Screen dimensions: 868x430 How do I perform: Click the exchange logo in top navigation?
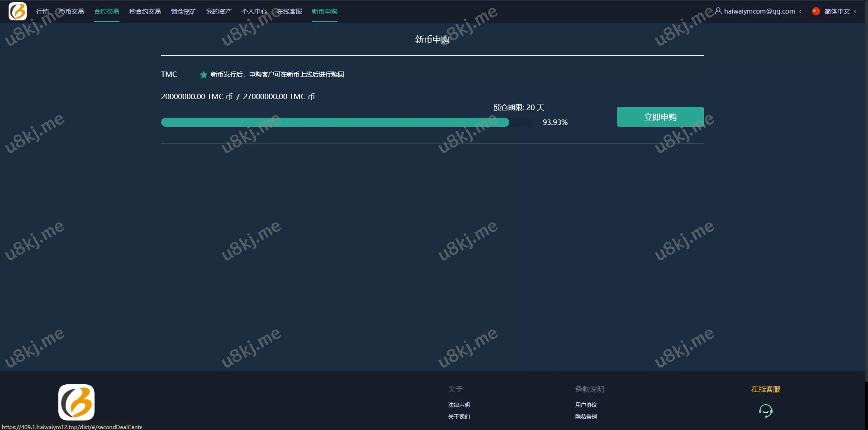[18, 11]
